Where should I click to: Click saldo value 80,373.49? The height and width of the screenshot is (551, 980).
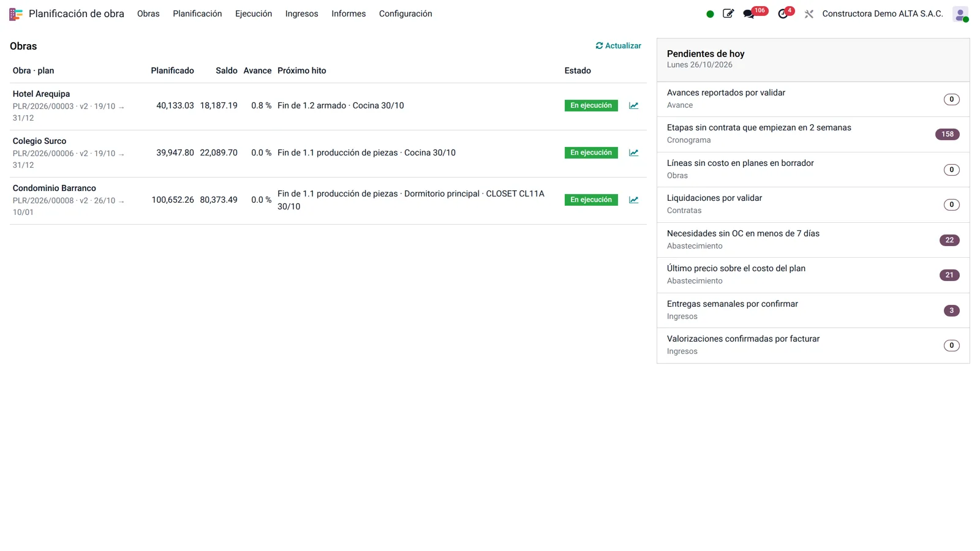[x=219, y=200]
